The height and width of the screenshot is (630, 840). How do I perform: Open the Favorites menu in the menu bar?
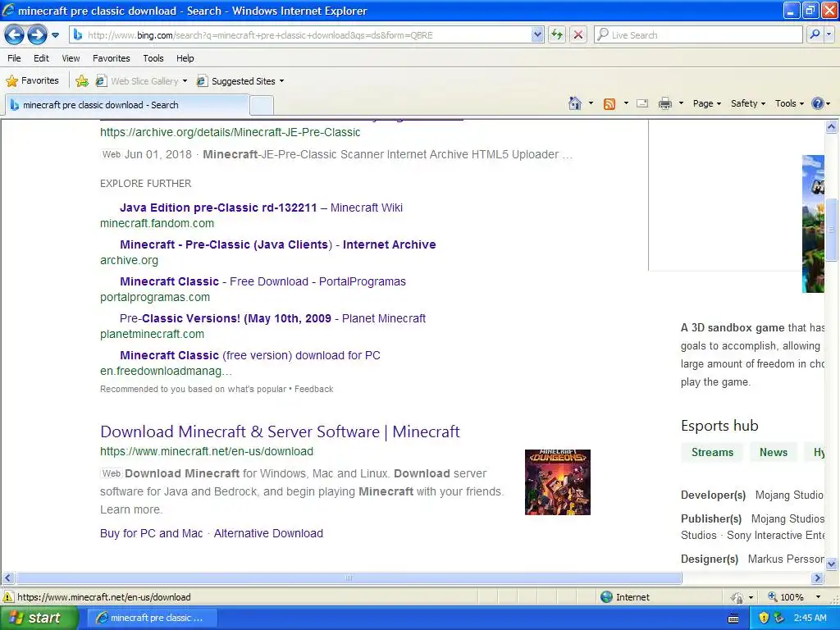pyautogui.click(x=112, y=58)
